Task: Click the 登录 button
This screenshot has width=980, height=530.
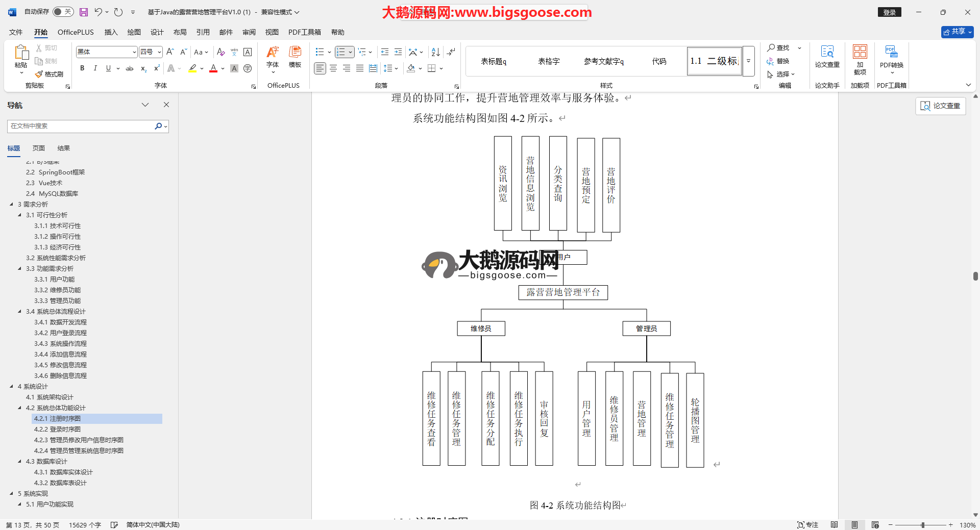Action: pos(889,12)
